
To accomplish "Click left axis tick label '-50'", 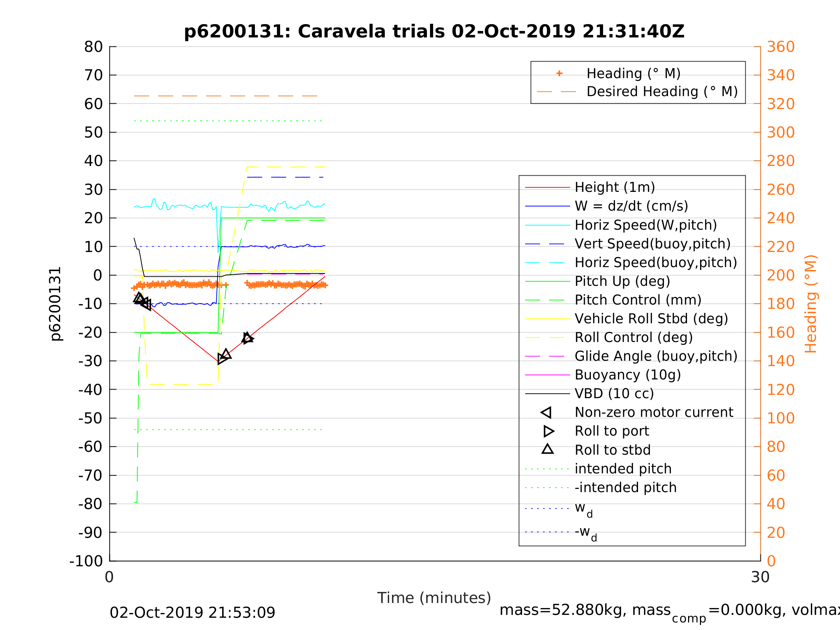I will [90, 418].
